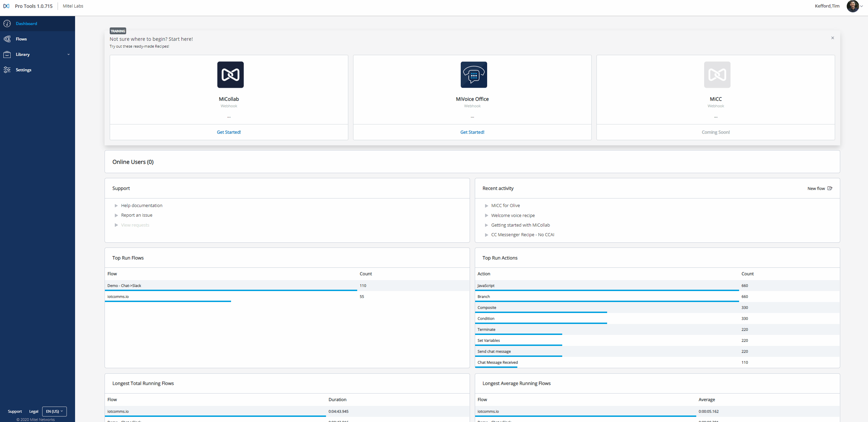868x422 pixels.
Task: Click Support link in sidebar footer
Action: (x=15, y=411)
